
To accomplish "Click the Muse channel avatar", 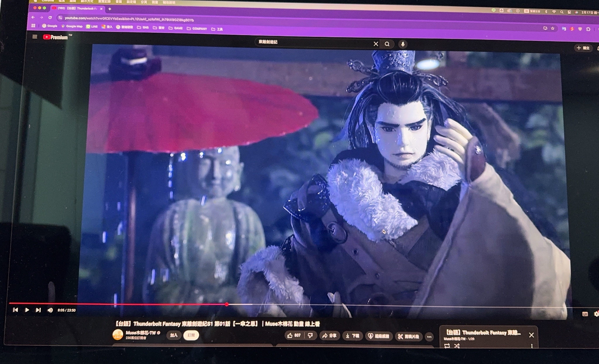I will pyautogui.click(x=118, y=334).
